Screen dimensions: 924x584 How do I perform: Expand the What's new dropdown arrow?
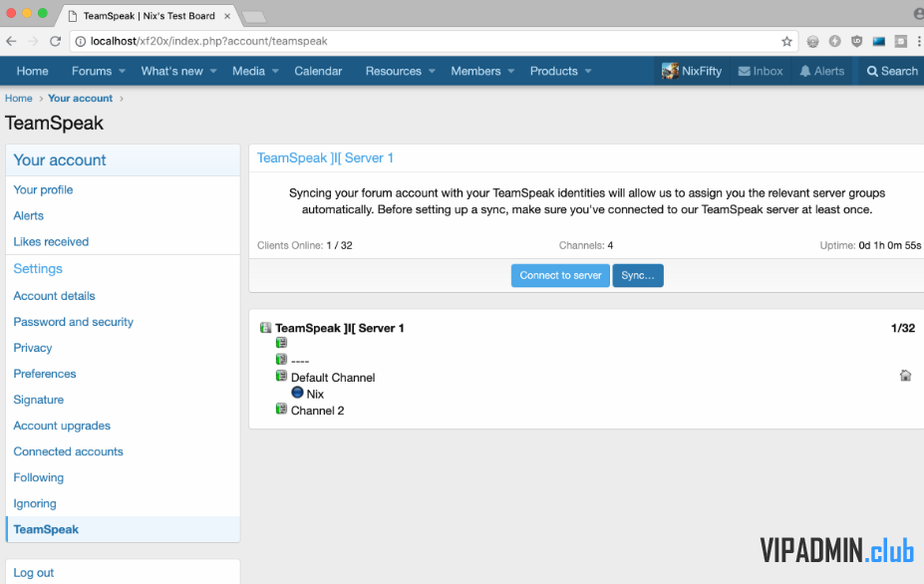pyautogui.click(x=213, y=72)
